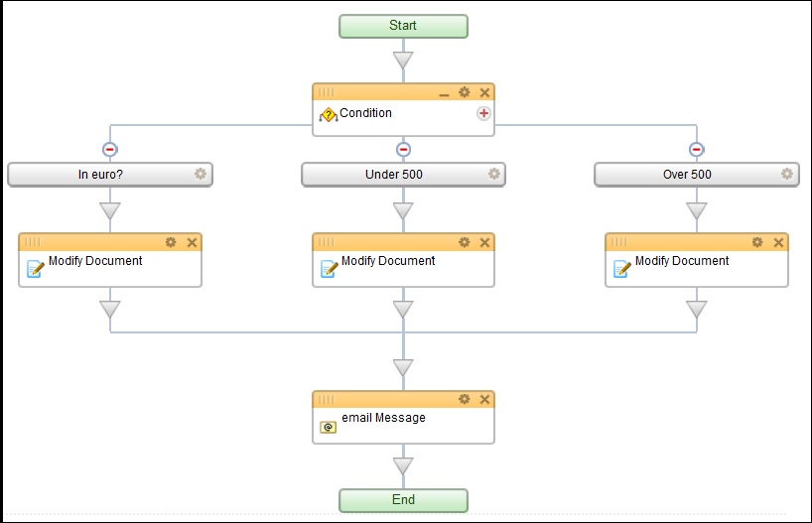This screenshot has width=812, height=523.
Task: Remove the Over 500 branch
Action: pyautogui.click(x=697, y=150)
